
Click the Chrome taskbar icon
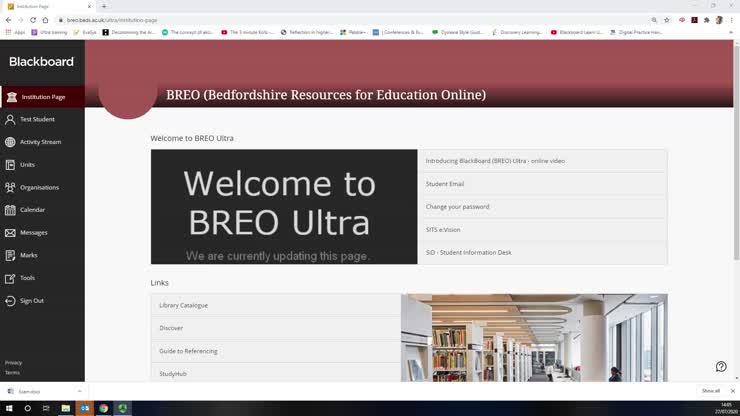click(103, 408)
